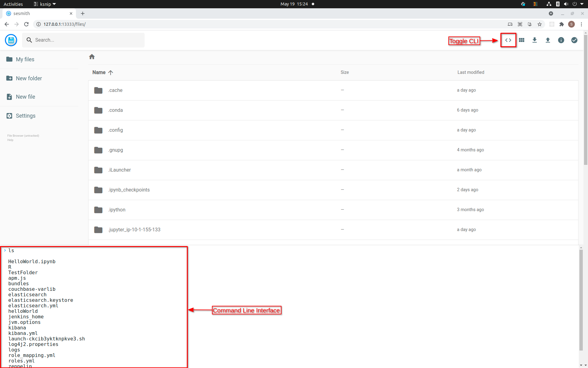Select the sesmith browser tab
The image size is (588, 368).
(x=39, y=13)
